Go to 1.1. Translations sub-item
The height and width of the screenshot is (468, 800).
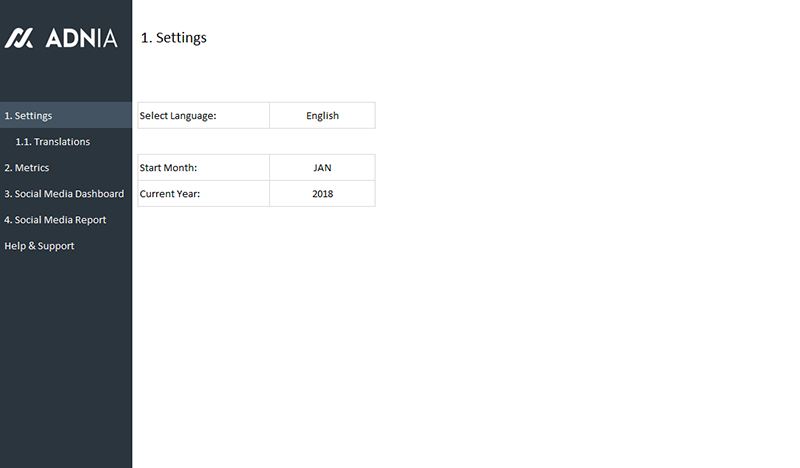click(53, 142)
